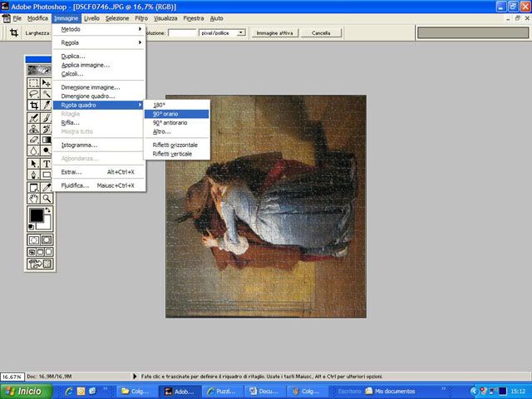Select the Rectangular Marquee tool

coord(33,83)
